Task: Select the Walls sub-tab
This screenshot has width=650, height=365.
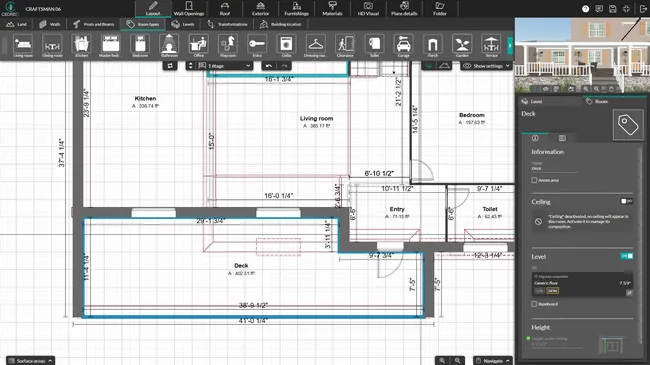Action: tap(50, 24)
